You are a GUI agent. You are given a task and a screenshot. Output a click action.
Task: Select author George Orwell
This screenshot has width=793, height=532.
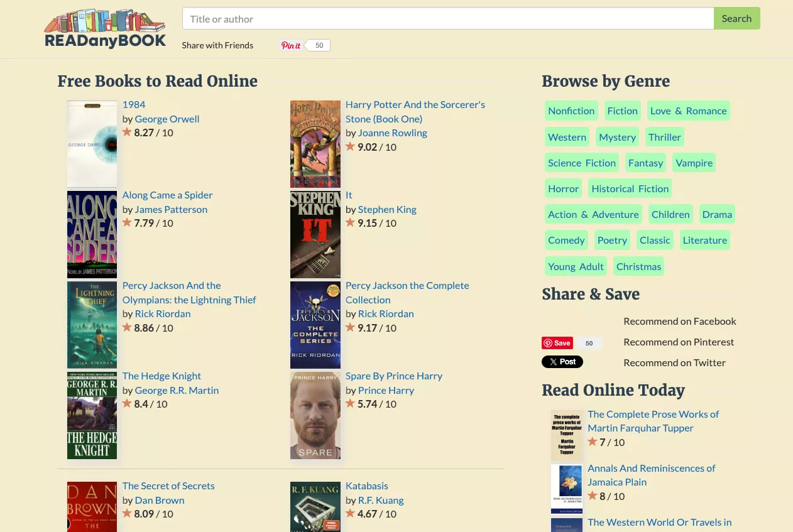pos(167,119)
